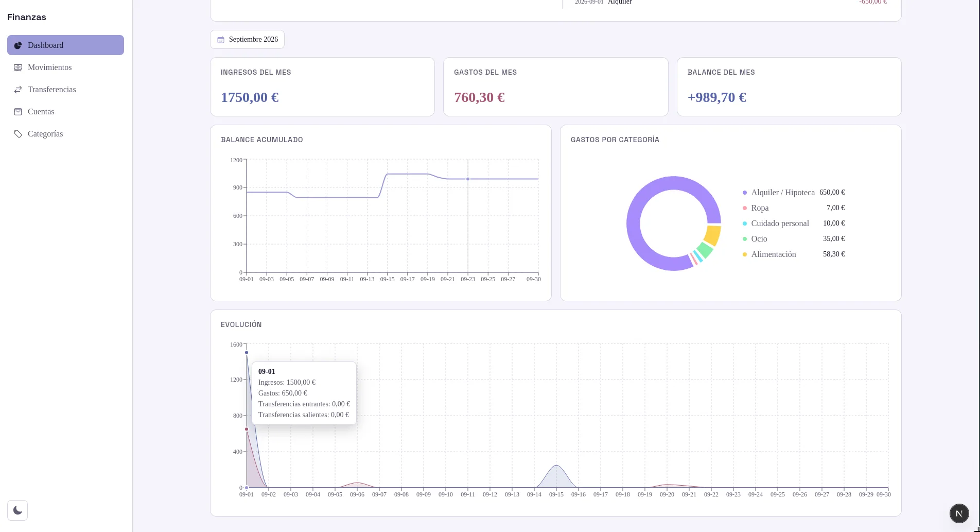Click the yellow Alimentación legend dot
The height and width of the screenshot is (532, 980).
pos(745,254)
